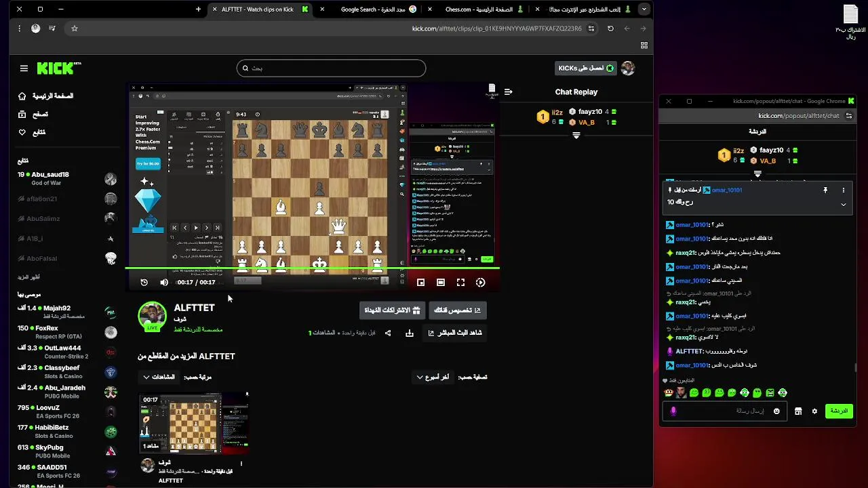Screen dimensions: 868x488
Task: Click the show more link in sidebar
Action: 28,277
